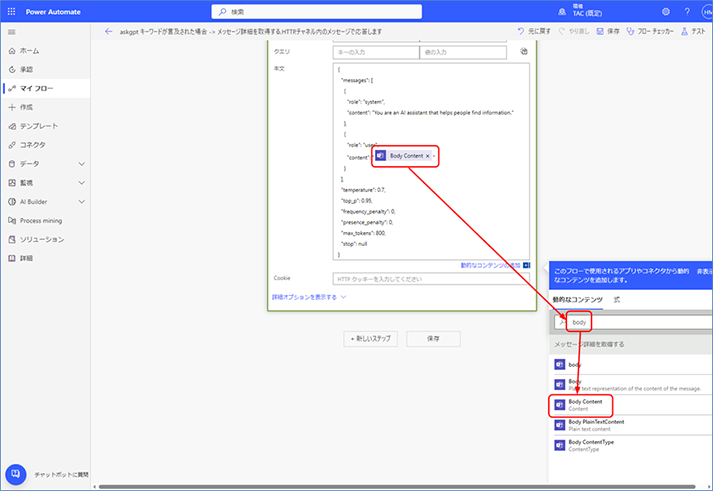The height and width of the screenshot is (491, 713).
Task: Click dynamic content search field with body
Action: pos(633,322)
